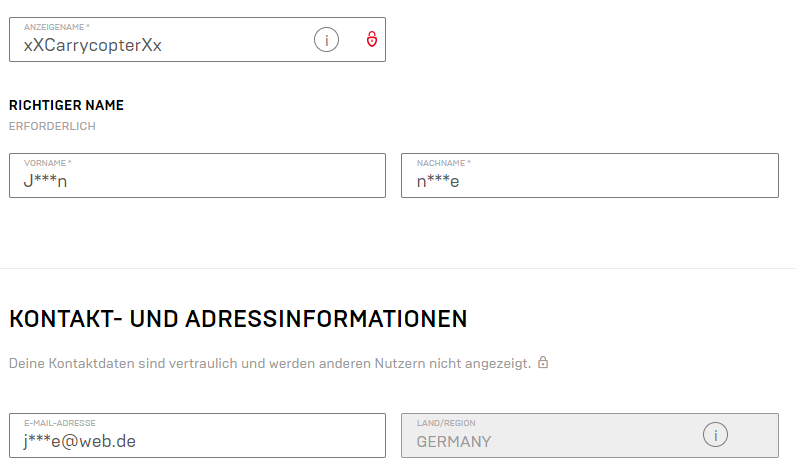Click the RICHTIGER NAME heading
Viewport: 796px width, 469px height.
tap(66, 105)
